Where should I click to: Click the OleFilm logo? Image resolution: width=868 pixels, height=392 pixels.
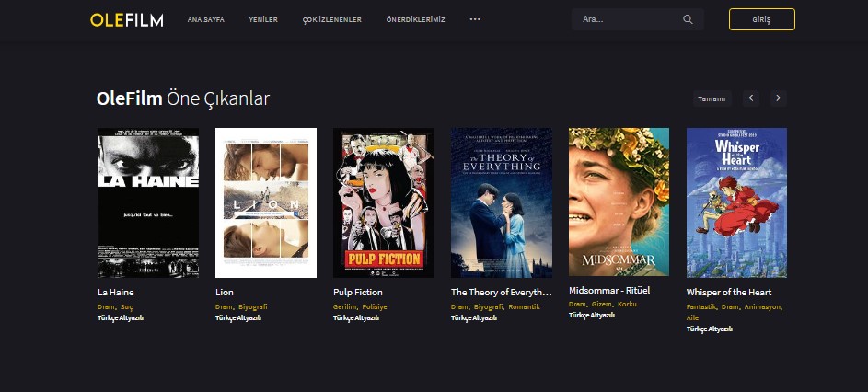(127, 20)
